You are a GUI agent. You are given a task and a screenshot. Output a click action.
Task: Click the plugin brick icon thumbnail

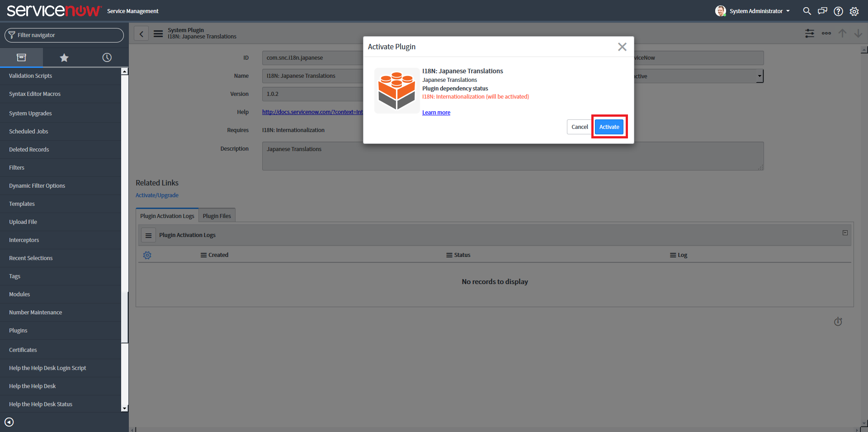pyautogui.click(x=396, y=90)
